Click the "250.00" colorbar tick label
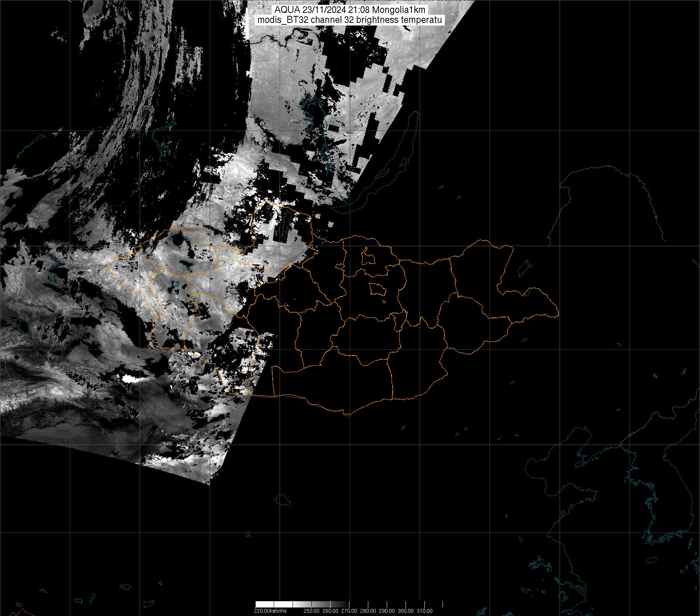This screenshot has width=700, height=616. coord(312,611)
